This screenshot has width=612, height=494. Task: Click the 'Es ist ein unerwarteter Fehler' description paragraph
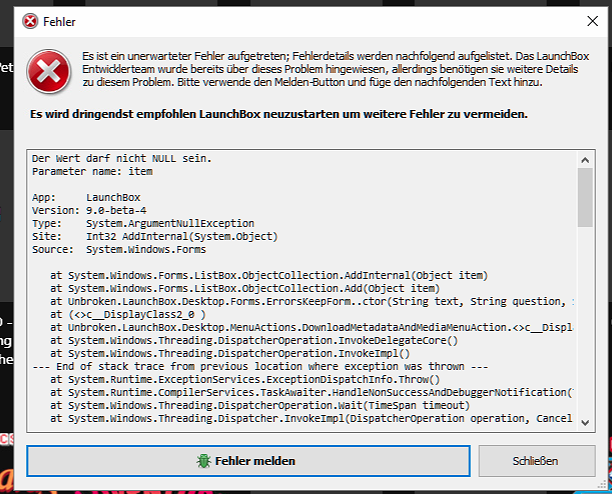click(335, 69)
